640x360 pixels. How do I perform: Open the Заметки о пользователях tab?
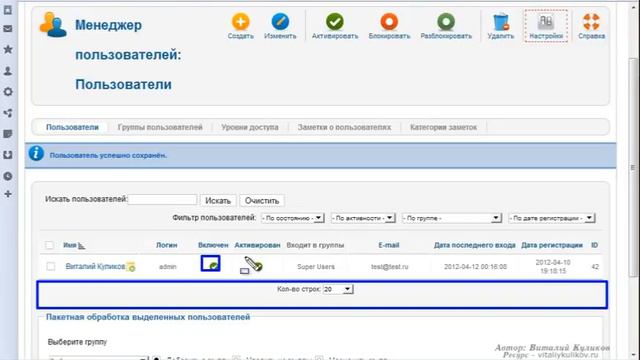(x=344, y=127)
